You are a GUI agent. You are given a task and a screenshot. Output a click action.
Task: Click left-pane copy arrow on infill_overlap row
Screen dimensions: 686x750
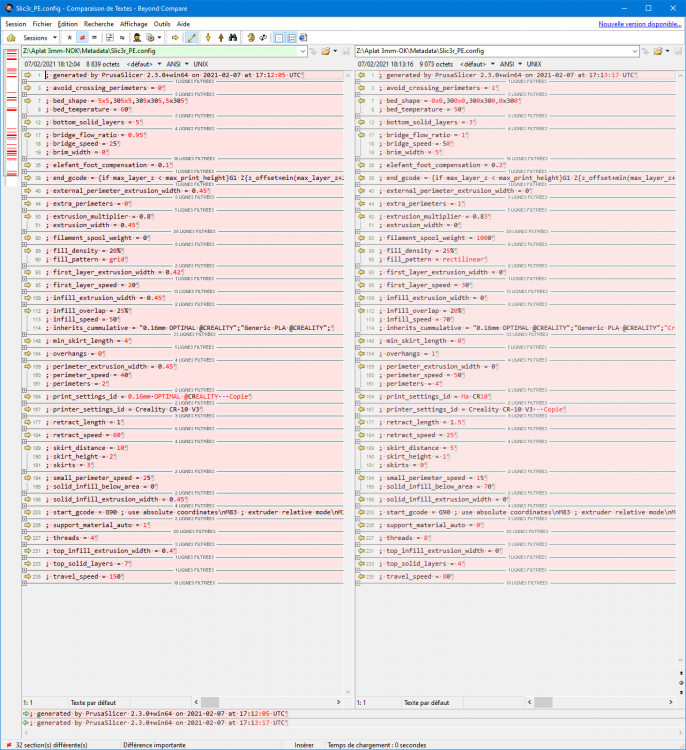click(28, 310)
